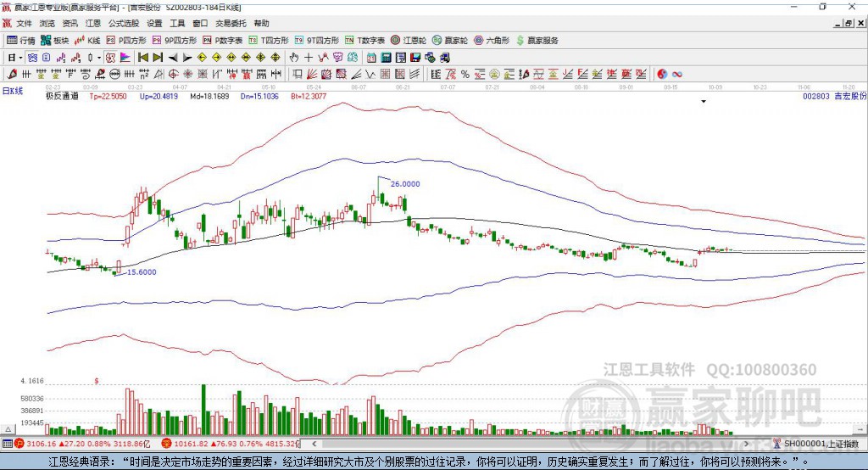
Task: Click the 26.0000 high price label
Action: pos(405,184)
